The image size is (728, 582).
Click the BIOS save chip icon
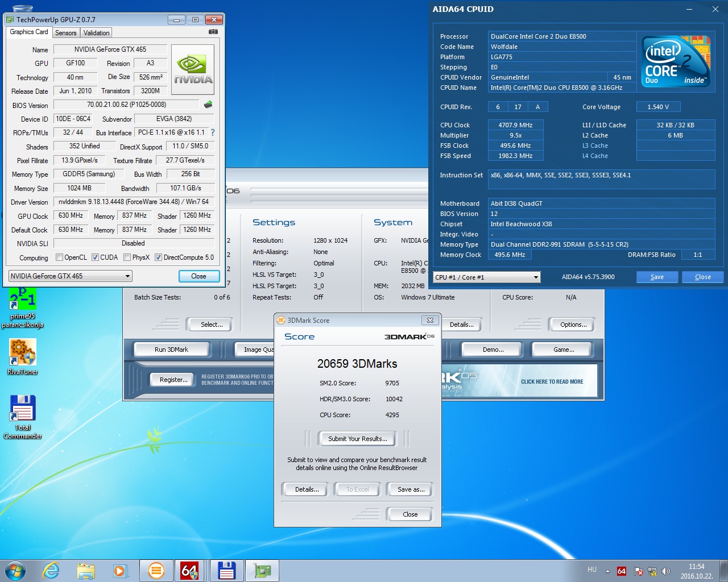tap(208, 105)
